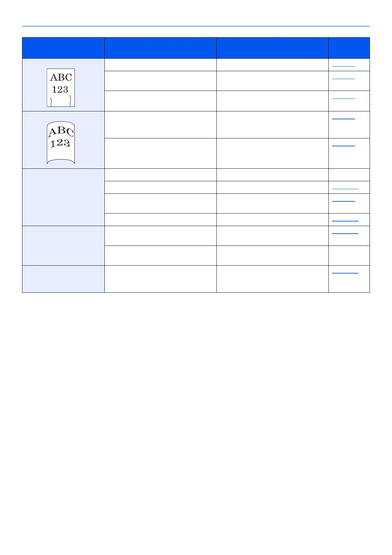The width and height of the screenshot is (392, 555).
Task: Open the last table row's reference link
Action: point(345,273)
